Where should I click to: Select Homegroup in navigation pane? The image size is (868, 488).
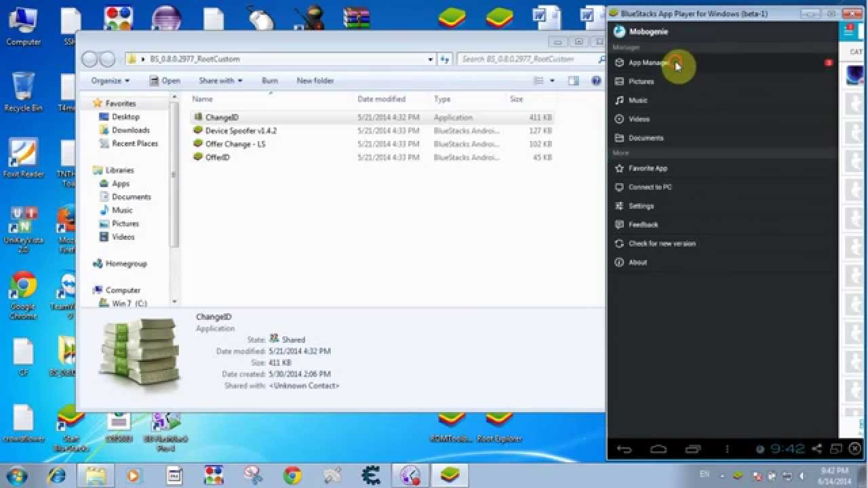(x=126, y=264)
